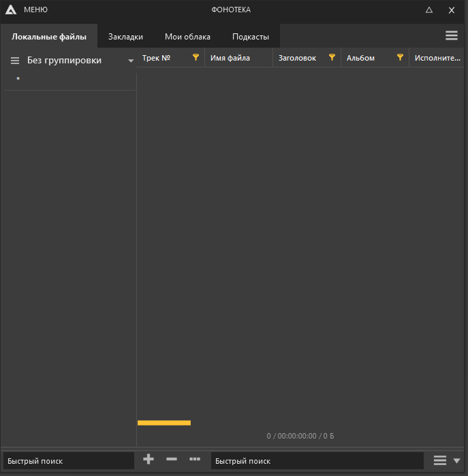Select the Подкасты tab
468x476 pixels.
(x=250, y=37)
